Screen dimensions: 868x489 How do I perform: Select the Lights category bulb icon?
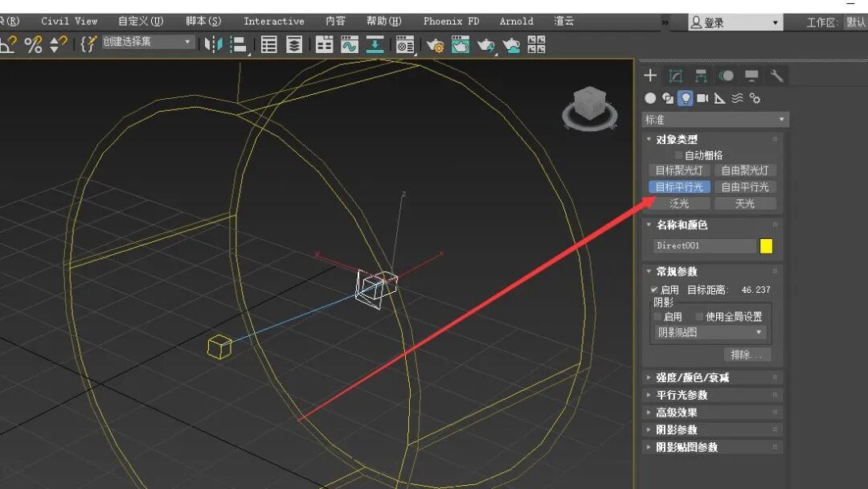coord(686,98)
